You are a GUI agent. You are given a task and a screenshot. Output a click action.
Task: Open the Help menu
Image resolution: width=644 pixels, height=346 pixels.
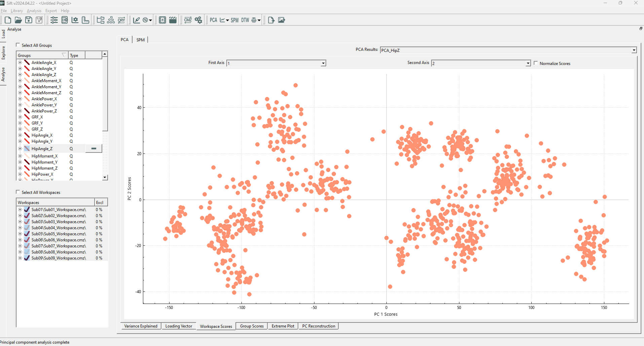click(65, 11)
